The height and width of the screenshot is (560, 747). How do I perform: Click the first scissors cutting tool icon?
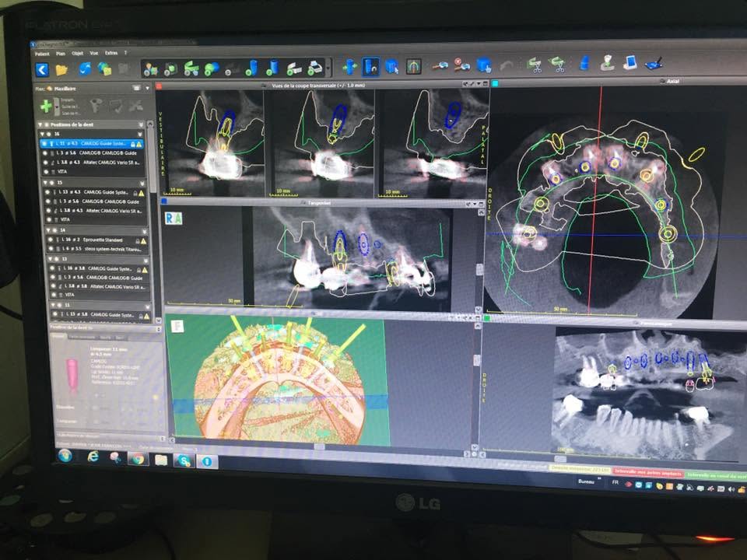535,65
